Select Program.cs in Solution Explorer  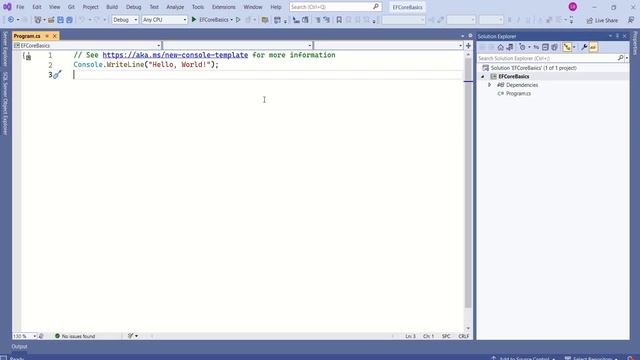click(518, 93)
